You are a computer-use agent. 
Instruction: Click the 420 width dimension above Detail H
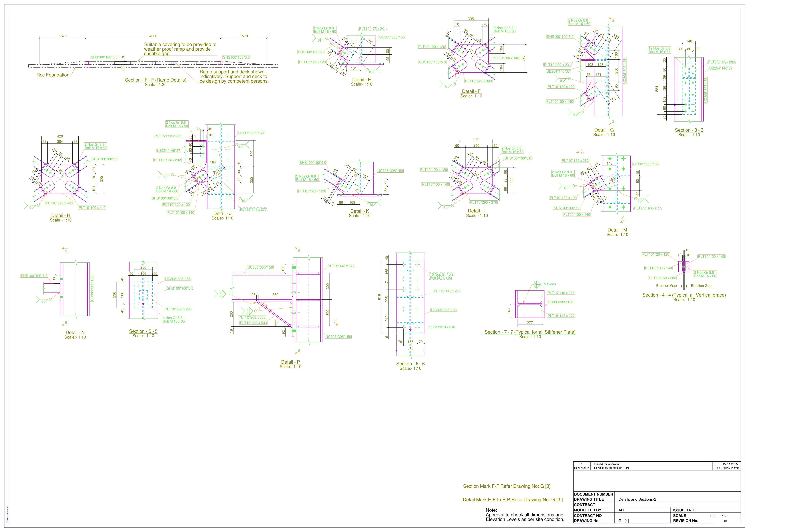tap(60, 137)
